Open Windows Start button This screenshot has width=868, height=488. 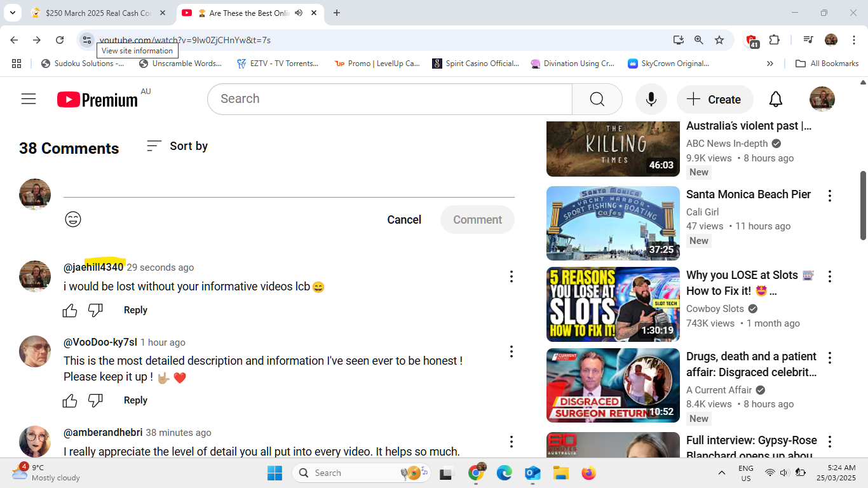[x=275, y=473]
